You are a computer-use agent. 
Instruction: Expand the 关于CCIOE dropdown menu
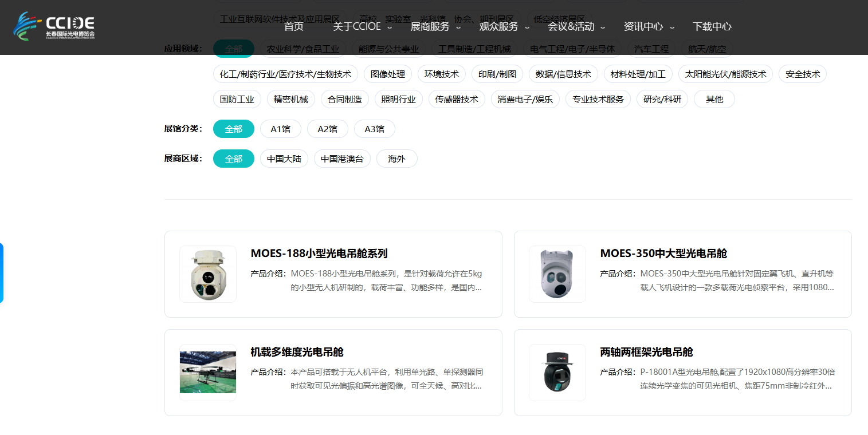(362, 26)
